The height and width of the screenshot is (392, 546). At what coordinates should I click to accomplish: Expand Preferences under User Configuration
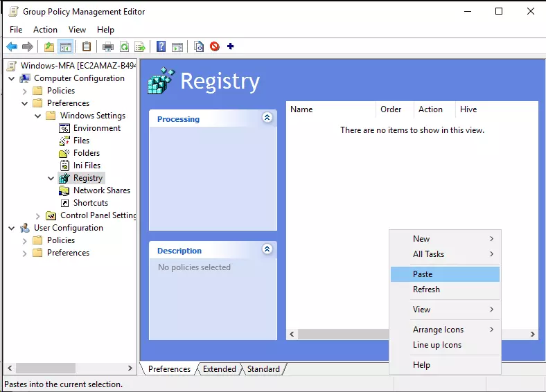[x=24, y=253]
